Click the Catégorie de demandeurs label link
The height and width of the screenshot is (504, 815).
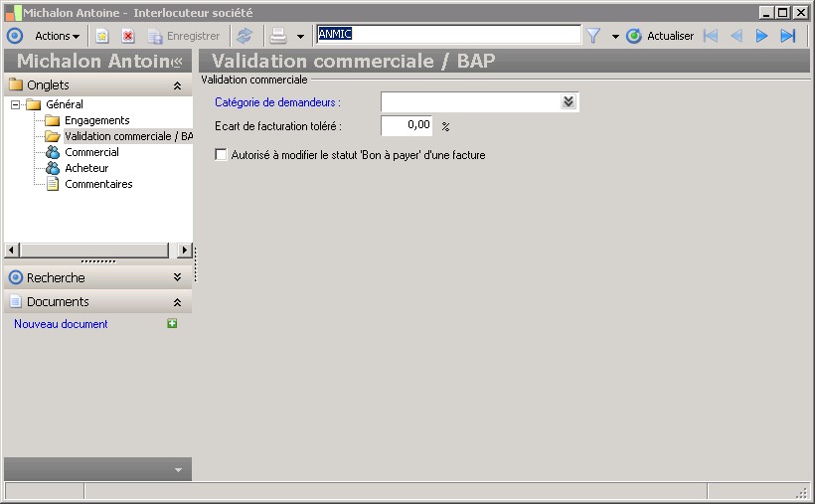pyautogui.click(x=277, y=102)
